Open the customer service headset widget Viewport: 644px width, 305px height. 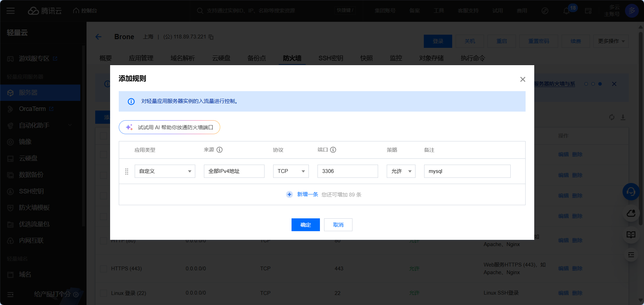(631, 191)
